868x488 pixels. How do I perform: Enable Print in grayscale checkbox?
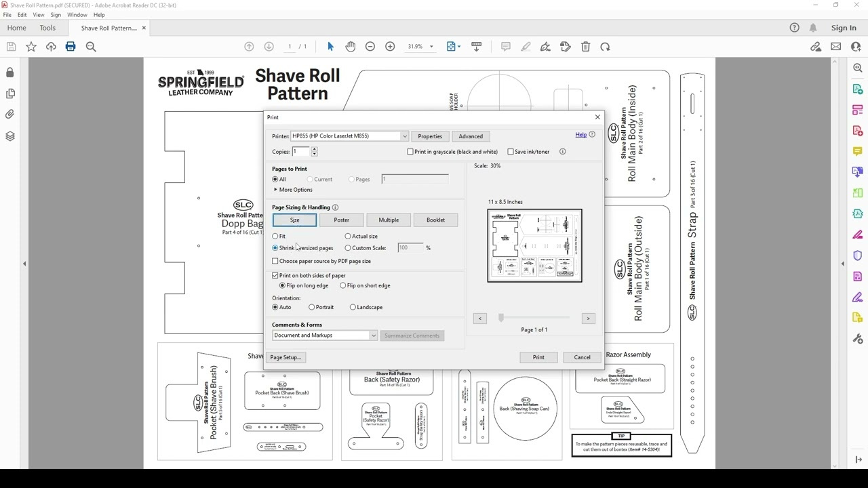pos(410,152)
